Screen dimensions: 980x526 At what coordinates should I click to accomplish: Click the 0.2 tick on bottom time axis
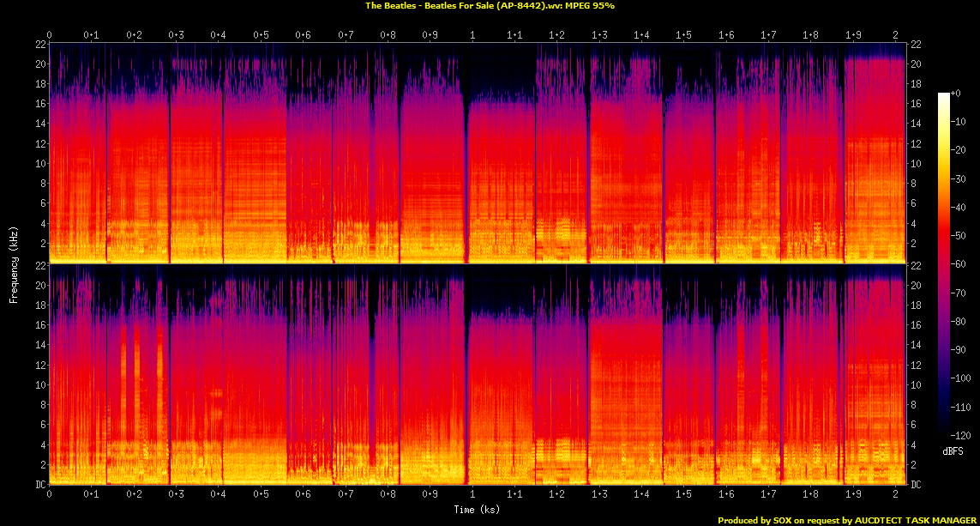(134, 495)
